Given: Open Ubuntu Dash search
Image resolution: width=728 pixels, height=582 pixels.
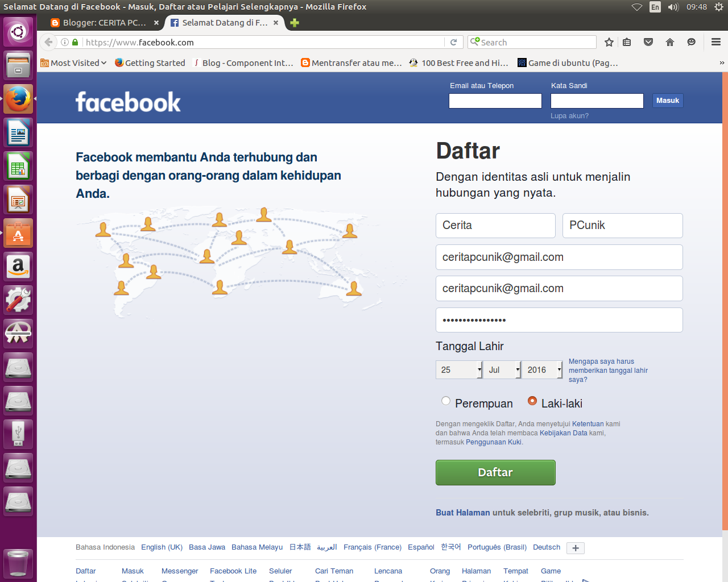Looking at the screenshot, I should (18, 32).
